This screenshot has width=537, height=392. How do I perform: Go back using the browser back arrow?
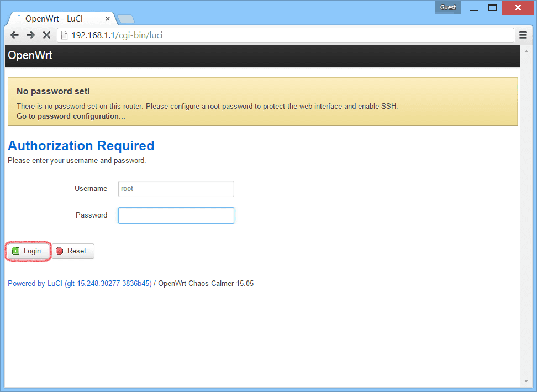14,35
